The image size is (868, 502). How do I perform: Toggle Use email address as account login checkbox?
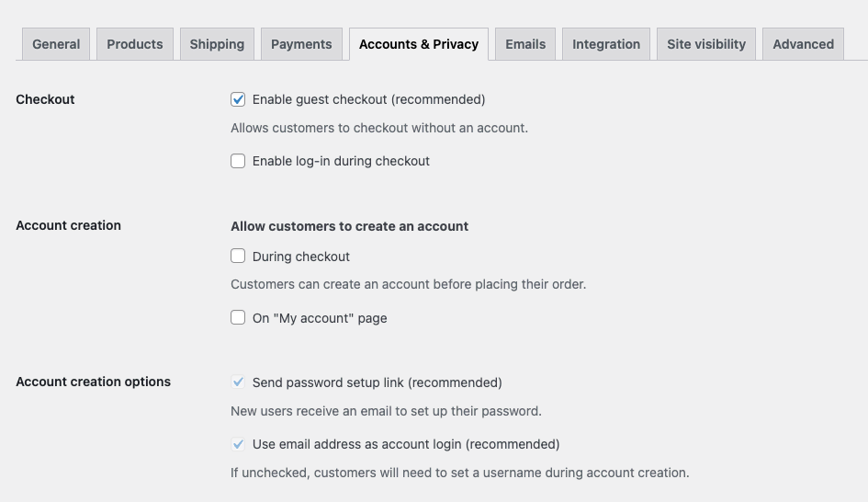tap(238, 444)
